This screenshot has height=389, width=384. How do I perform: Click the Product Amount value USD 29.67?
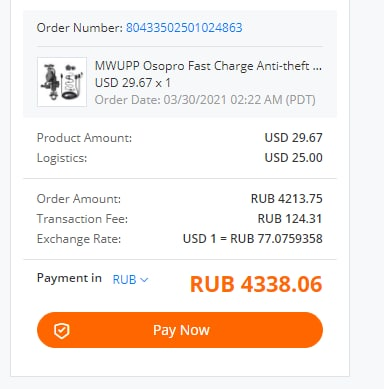coord(293,138)
